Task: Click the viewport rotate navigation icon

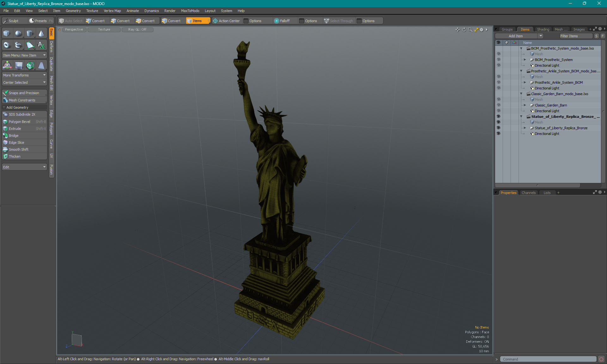Action: [464, 30]
